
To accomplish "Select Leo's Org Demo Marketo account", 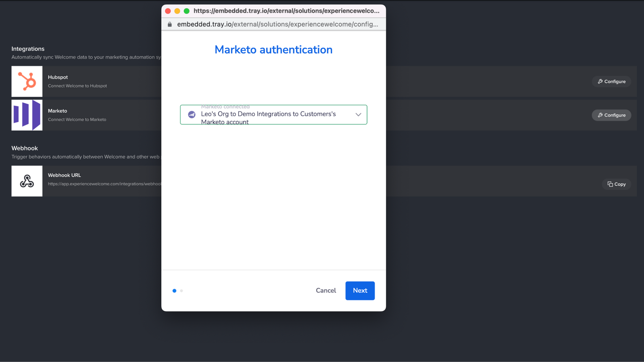I will (273, 115).
